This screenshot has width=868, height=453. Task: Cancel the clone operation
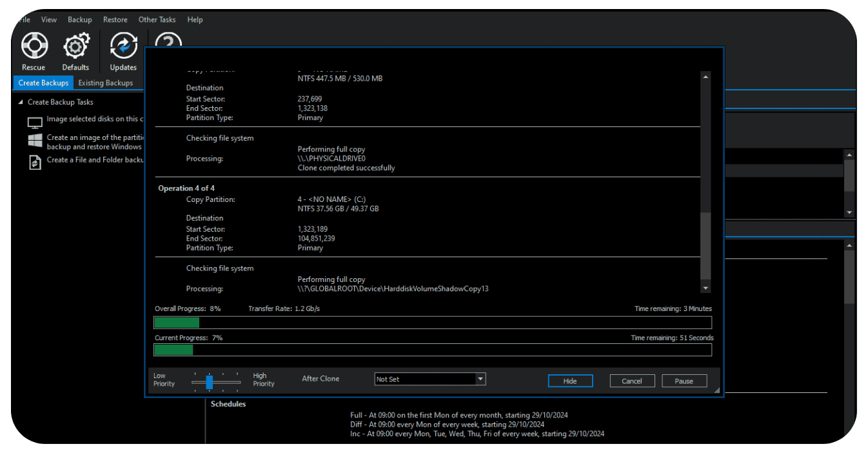point(632,381)
